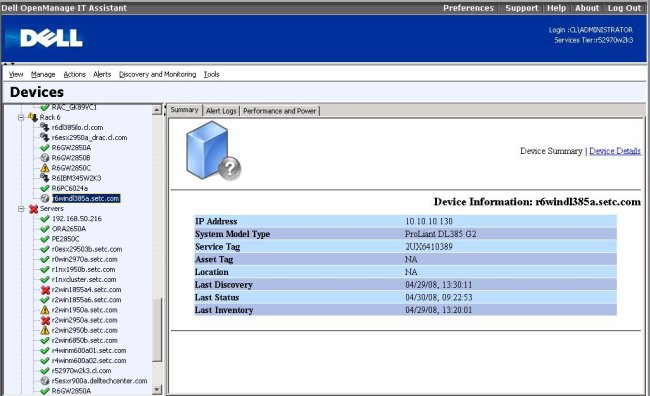
Task: Open the Manage menu
Action: [x=43, y=74]
